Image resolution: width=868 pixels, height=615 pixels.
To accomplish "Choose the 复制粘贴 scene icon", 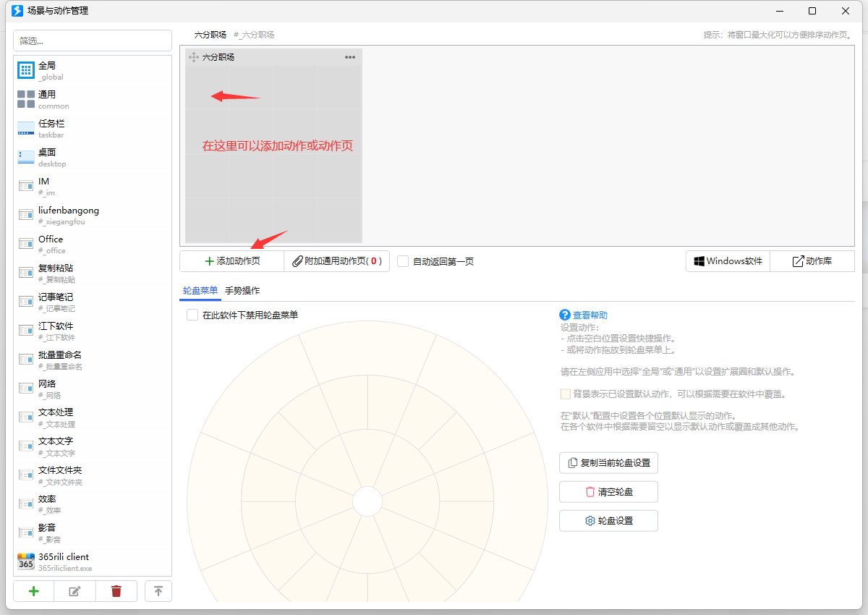I will pos(26,273).
